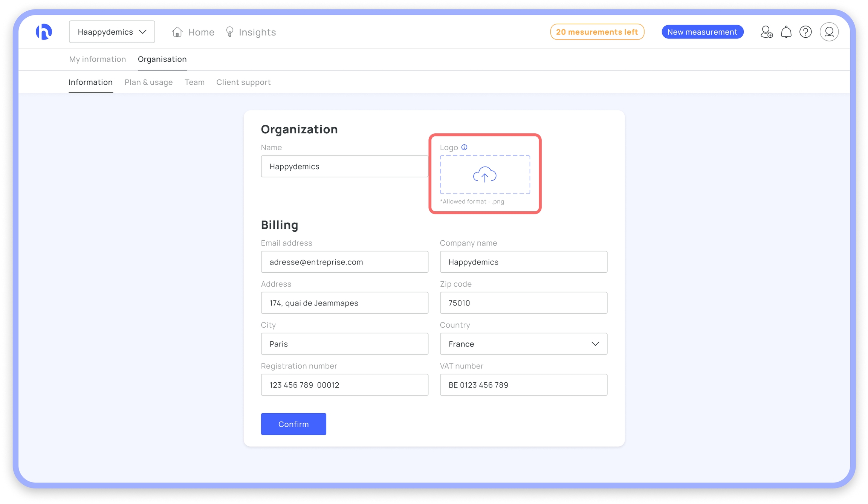Click the Logo info icon
The width and height of the screenshot is (868, 504).
pos(464,147)
